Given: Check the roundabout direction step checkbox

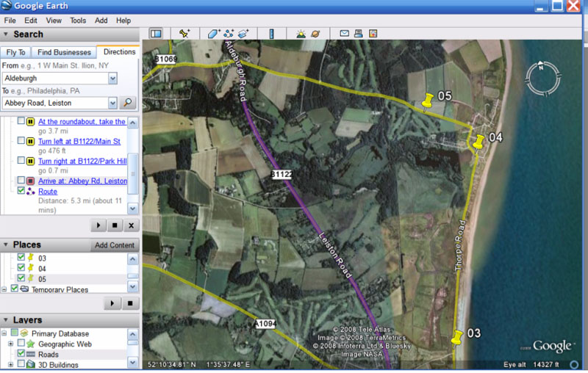Looking at the screenshot, I should coord(21,121).
